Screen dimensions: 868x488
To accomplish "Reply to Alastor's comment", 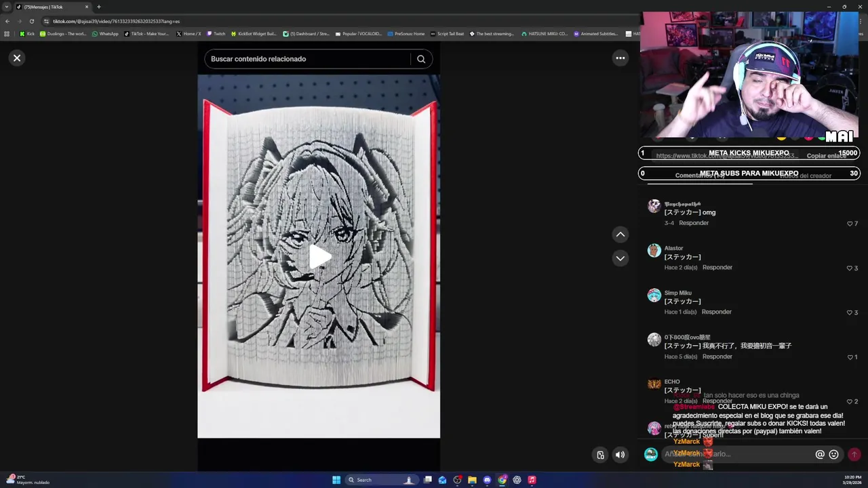I will click(717, 268).
